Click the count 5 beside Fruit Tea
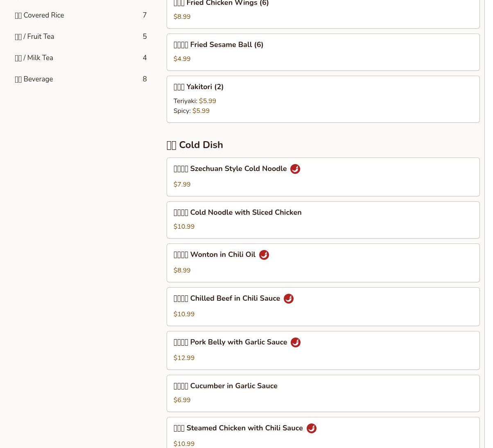The height and width of the screenshot is (448, 493). tap(145, 36)
